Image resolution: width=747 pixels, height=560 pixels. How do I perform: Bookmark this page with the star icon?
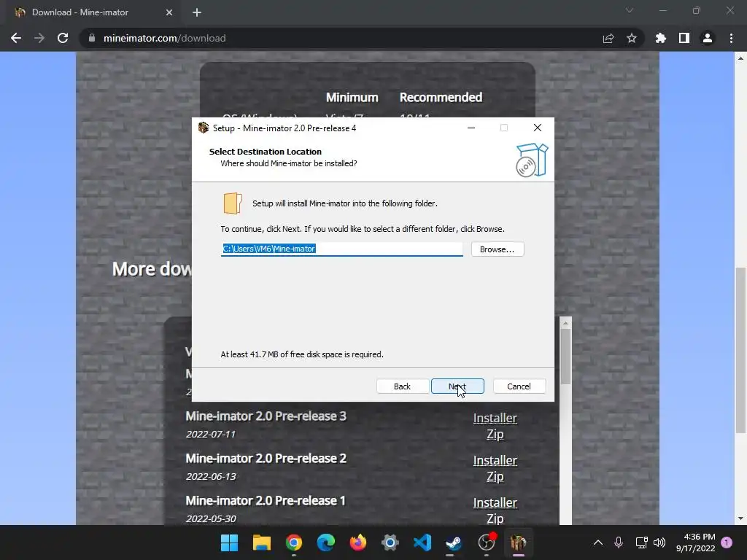click(x=632, y=38)
